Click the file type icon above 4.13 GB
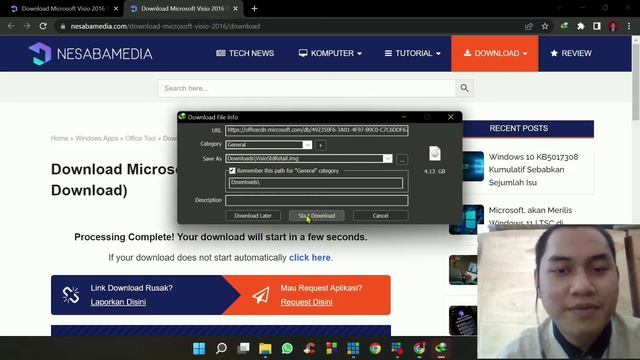640x360 pixels. click(x=435, y=153)
